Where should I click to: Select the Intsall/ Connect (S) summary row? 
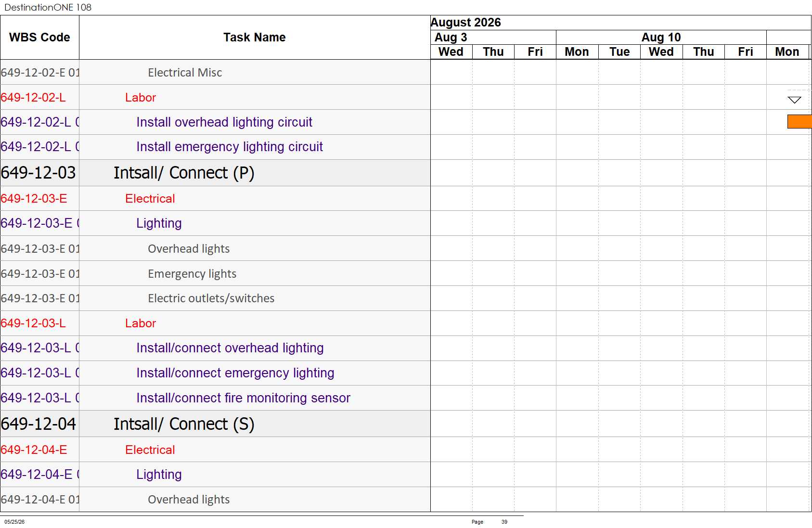click(x=215, y=424)
